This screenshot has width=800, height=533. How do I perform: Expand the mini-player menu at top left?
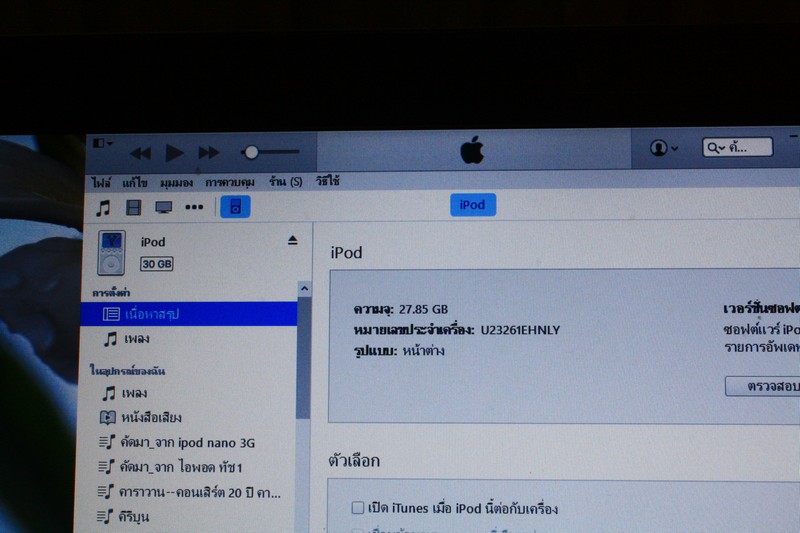[x=102, y=144]
